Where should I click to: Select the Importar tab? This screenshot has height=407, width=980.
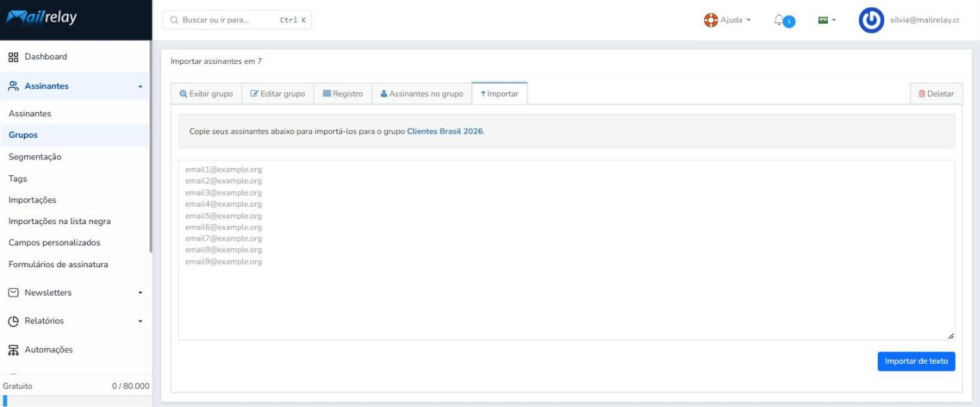tap(499, 94)
